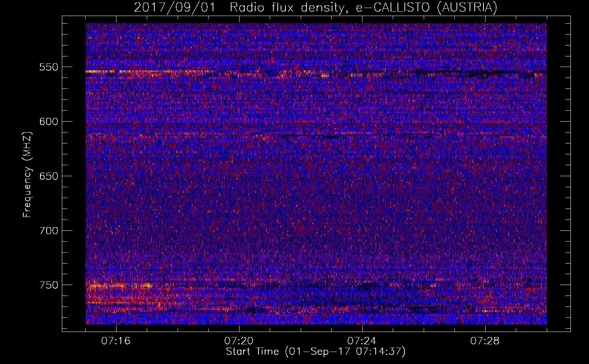Click the 07:16 time tick label

[116, 341]
